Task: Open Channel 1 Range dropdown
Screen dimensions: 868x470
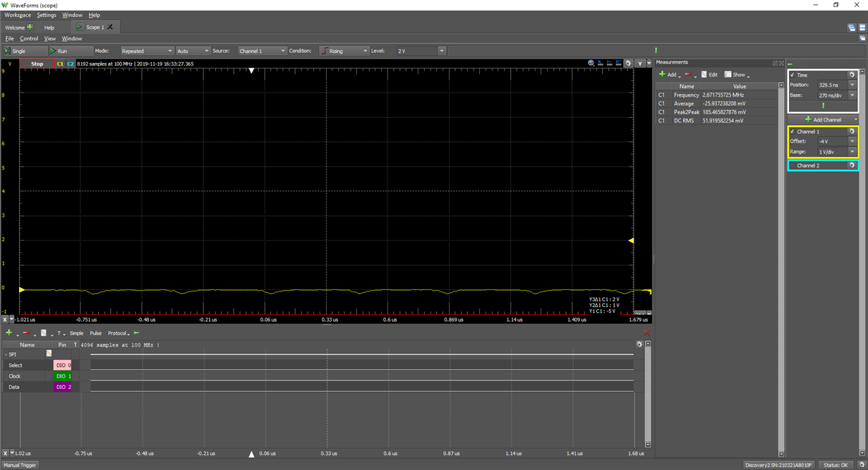Action: coord(852,152)
